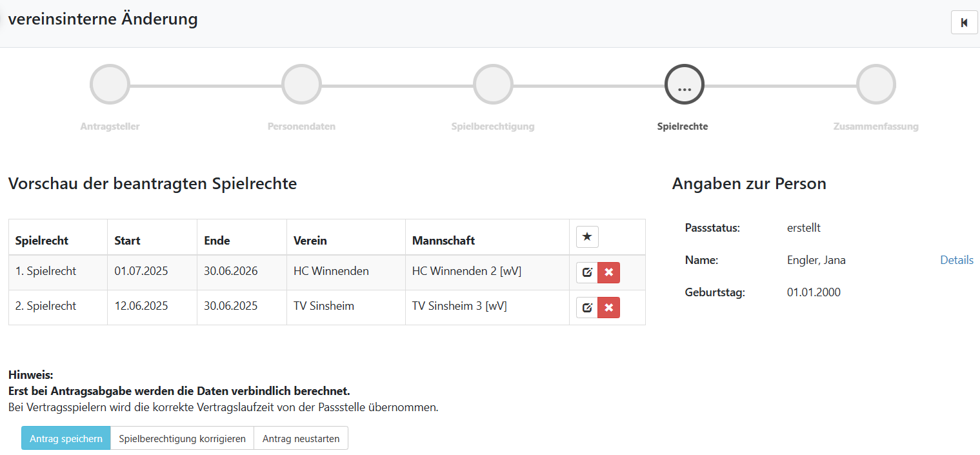The image size is (980, 455).
Task: Click Spielberechtigung korrigieren button
Action: [x=182, y=438]
